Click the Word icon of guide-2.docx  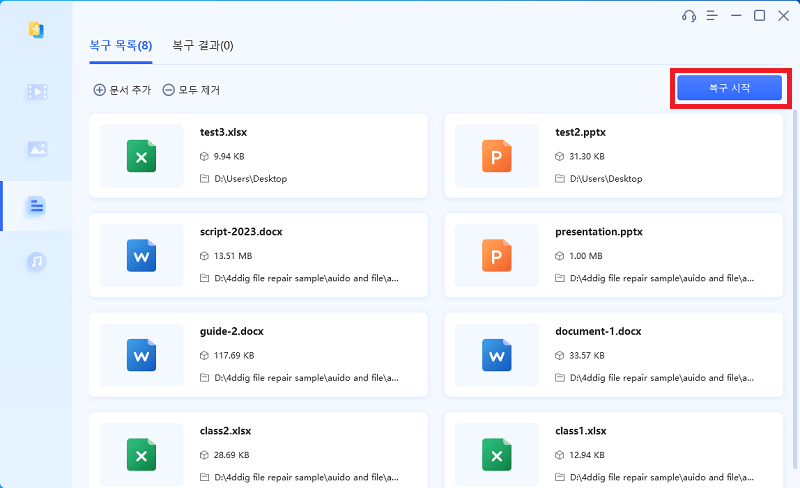[x=141, y=355]
